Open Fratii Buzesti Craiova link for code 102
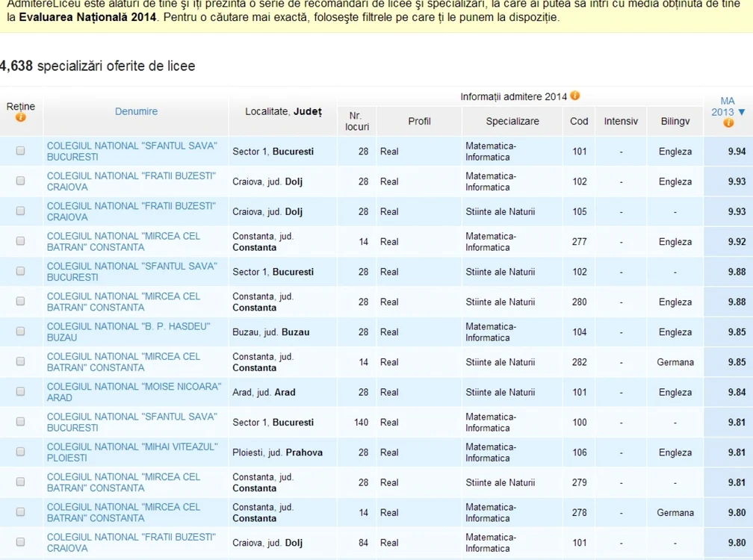Image resolution: width=753 pixels, height=560 pixels. click(131, 181)
